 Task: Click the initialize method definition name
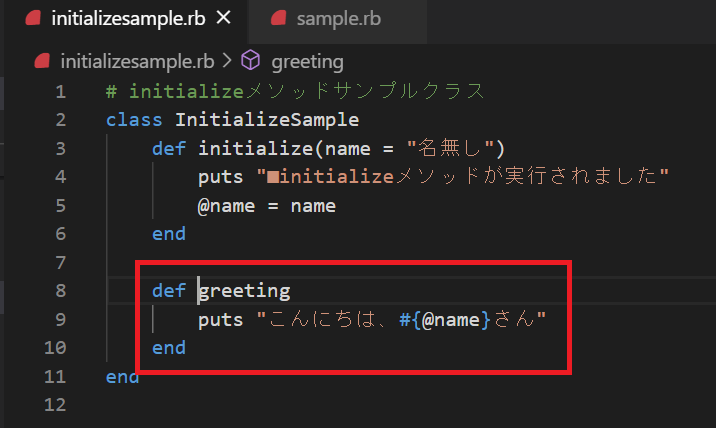[x=255, y=148]
